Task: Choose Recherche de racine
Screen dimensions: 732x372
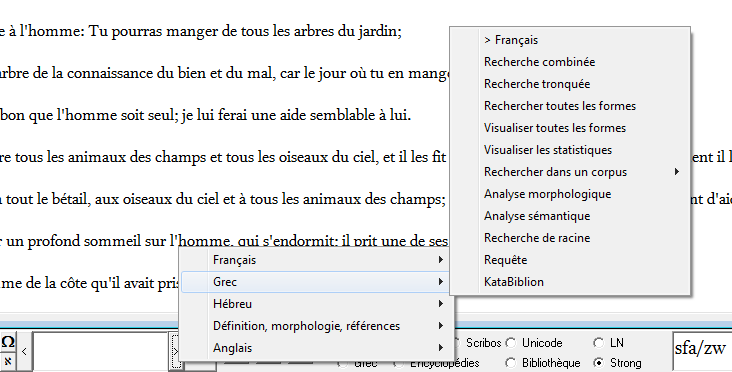Action: point(570,238)
